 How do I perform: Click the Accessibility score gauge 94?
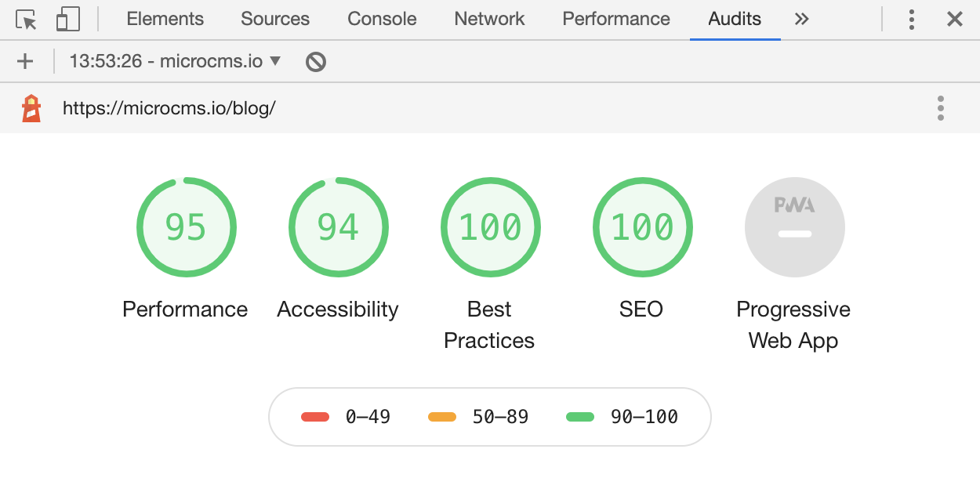pos(338,228)
